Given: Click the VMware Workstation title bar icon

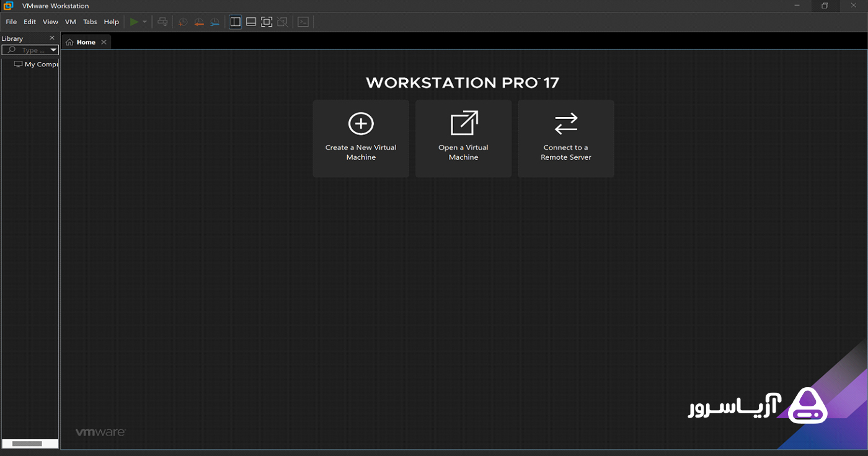Looking at the screenshot, I should tap(8, 6).
